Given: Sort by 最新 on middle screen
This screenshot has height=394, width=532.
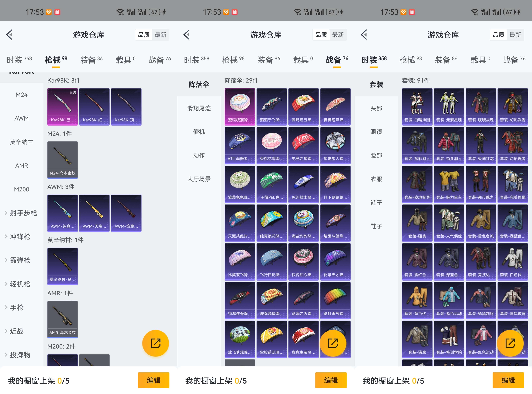Looking at the screenshot, I should (x=338, y=35).
